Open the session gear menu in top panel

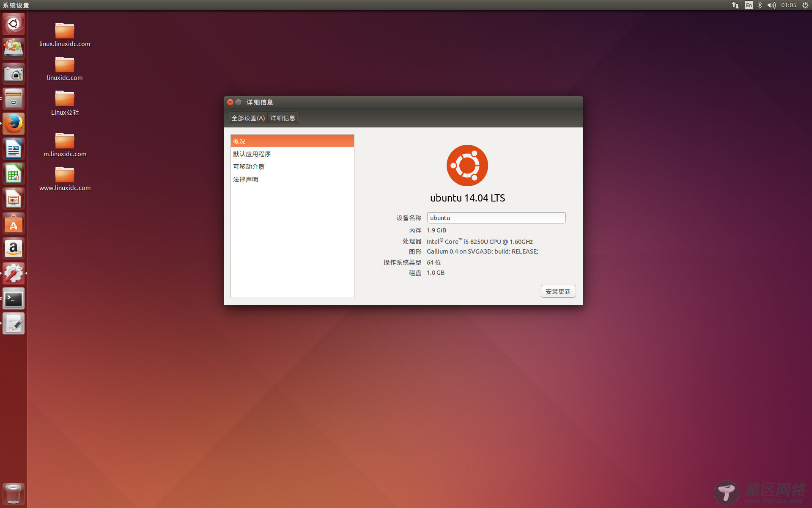[805, 5]
